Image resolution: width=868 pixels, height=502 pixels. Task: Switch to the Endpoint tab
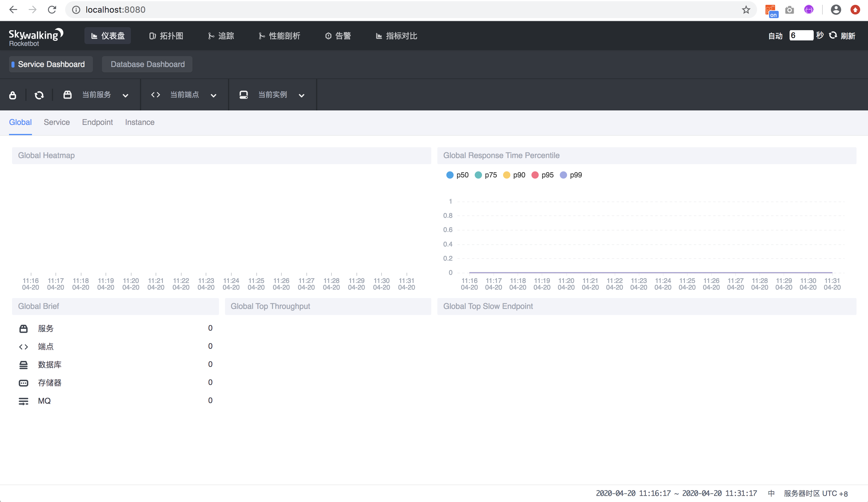(x=97, y=122)
